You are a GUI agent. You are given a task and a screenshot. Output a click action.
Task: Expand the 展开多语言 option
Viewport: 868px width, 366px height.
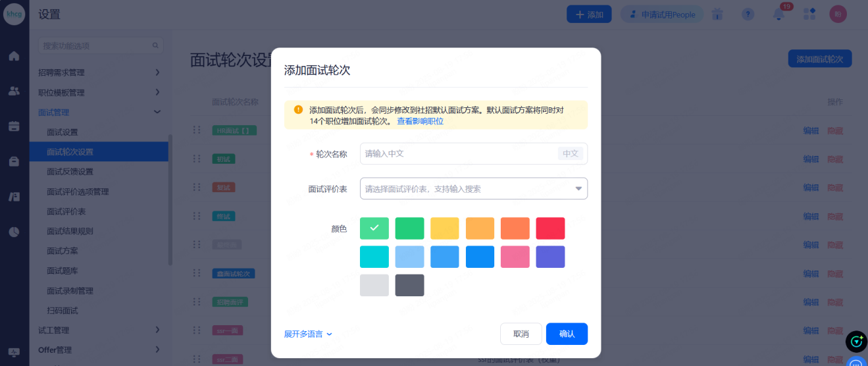(x=308, y=334)
